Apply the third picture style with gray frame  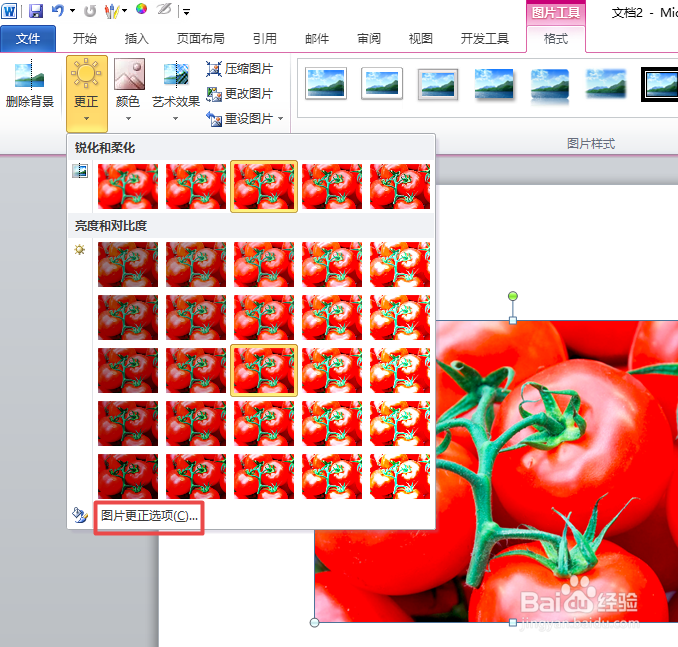438,84
